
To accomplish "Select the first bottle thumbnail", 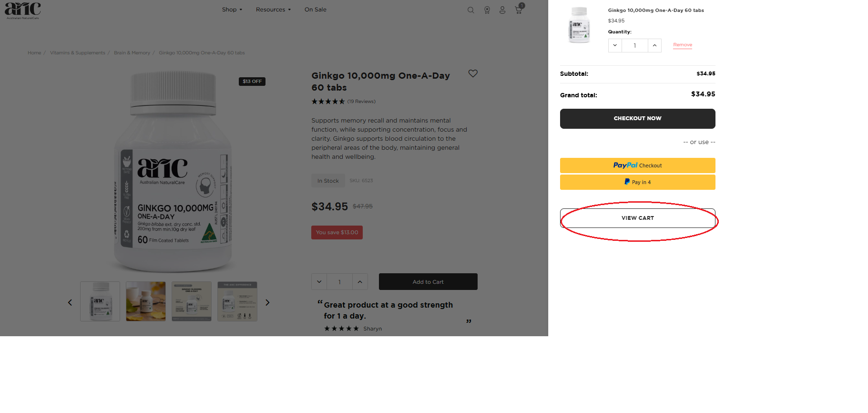I will click(100, 301).
